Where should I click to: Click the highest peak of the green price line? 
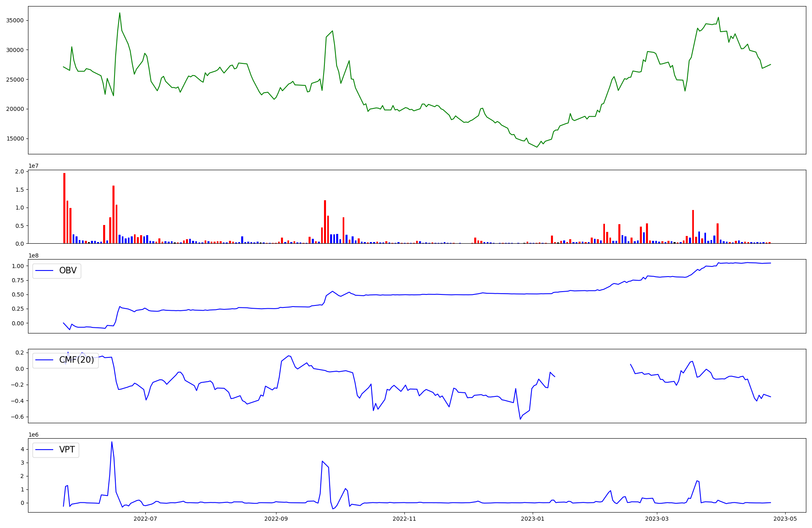click(x=119, y=13)
